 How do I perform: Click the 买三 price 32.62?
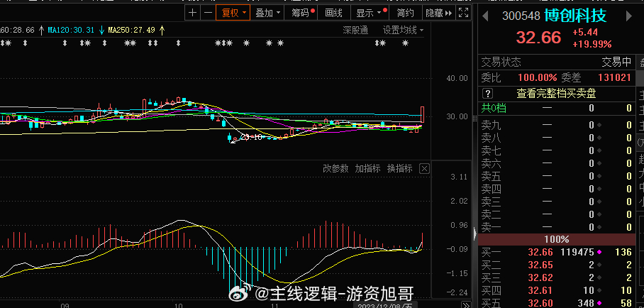point(540,278)
